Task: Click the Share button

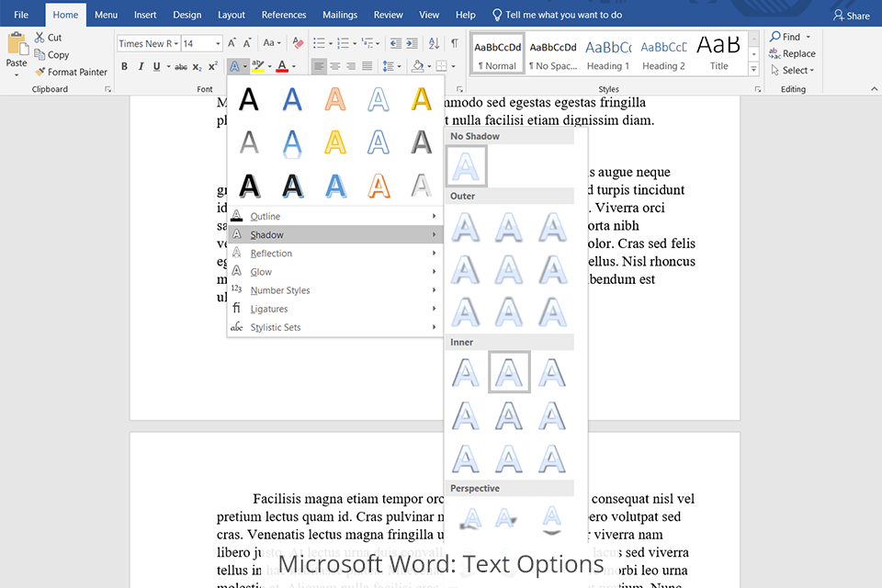Action: coord(851,16)
